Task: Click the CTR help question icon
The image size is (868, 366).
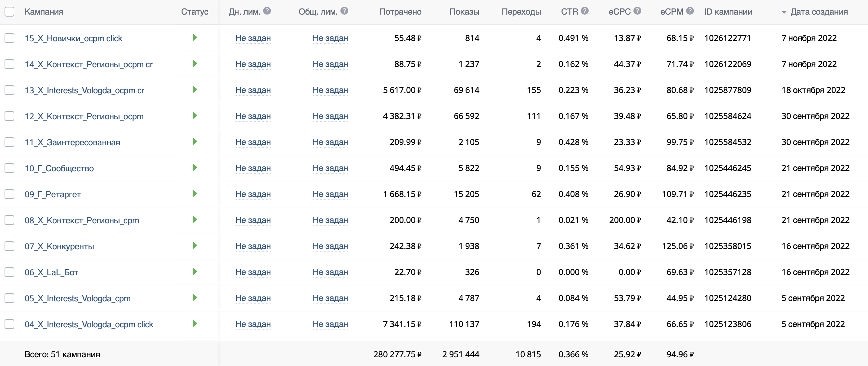Action: pos(585,11)
